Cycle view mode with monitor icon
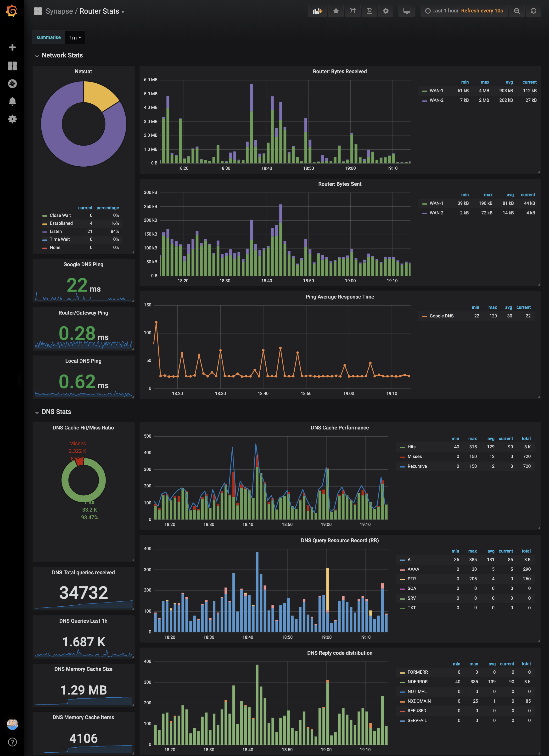This screenshot has height=756, width=549. (407, 11)
